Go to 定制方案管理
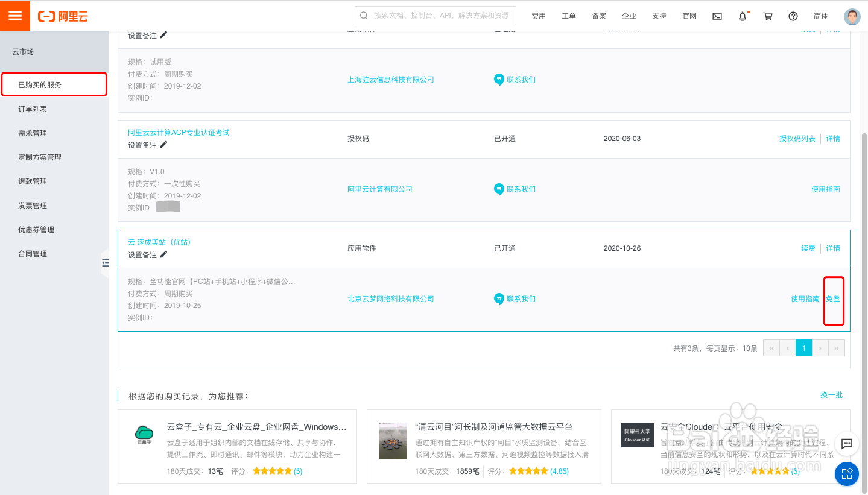The height and width of the screenshot is (495, 868). [40, 157]
